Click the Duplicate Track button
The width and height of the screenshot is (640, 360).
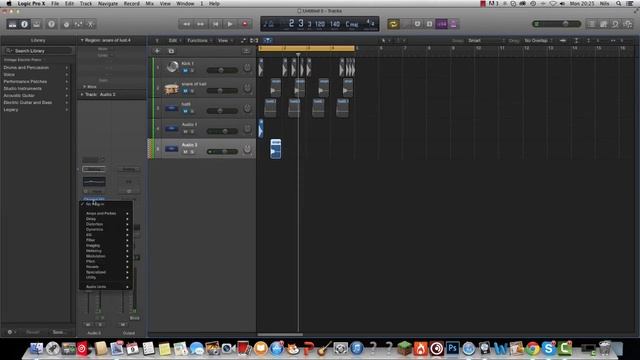[x=171, y=51]
